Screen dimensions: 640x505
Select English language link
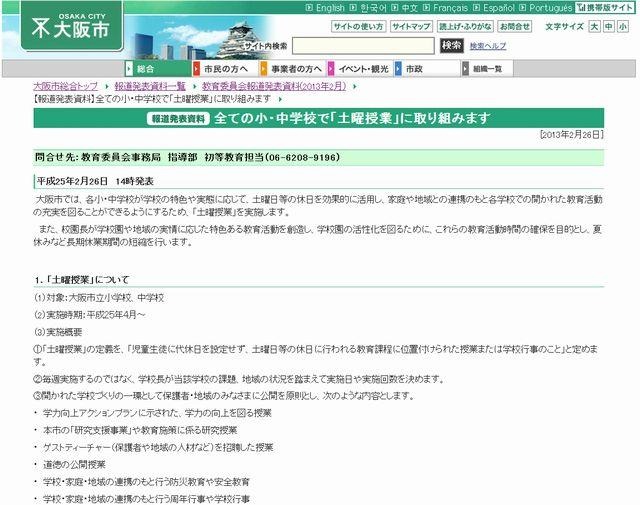[x=329, y=8]
